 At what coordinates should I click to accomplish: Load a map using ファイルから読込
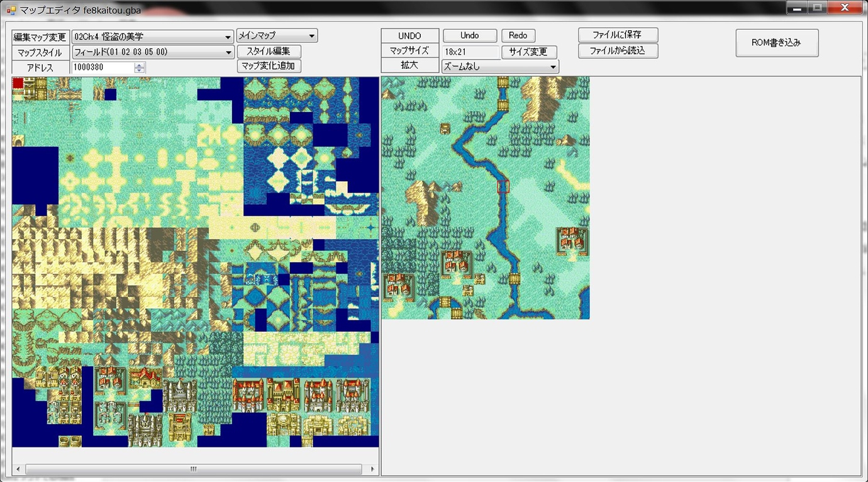click(x=618, y=51)
